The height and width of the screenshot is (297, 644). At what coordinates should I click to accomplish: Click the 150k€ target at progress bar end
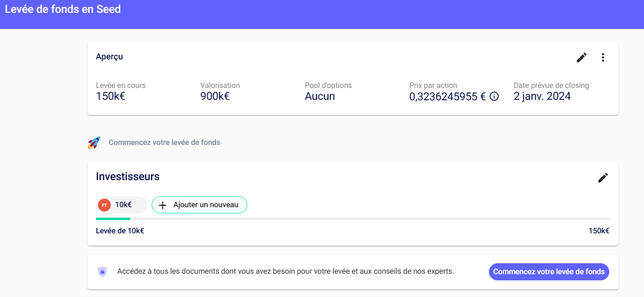click(x=599, y=231)
